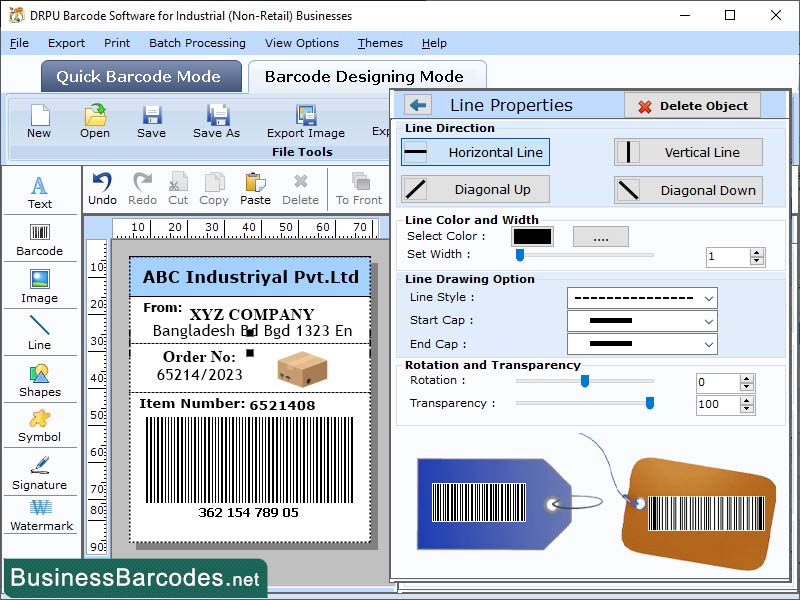Viewport: 800px width, 600px height.
Task: Set line direction to Vertical Line
Action: (x=688, y=152)
